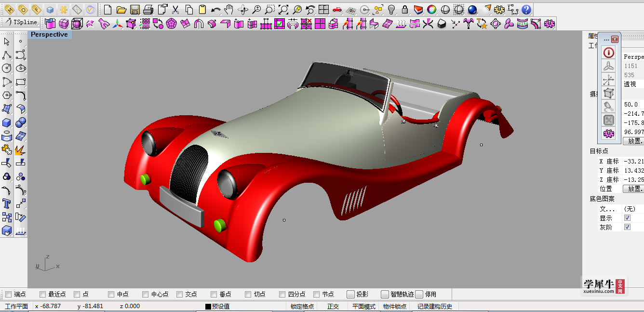Image resolution: width=644 pixels, height=312 pixels.
Task: Enable the 端点 (End) osnap checkbox
Action: 8,294
